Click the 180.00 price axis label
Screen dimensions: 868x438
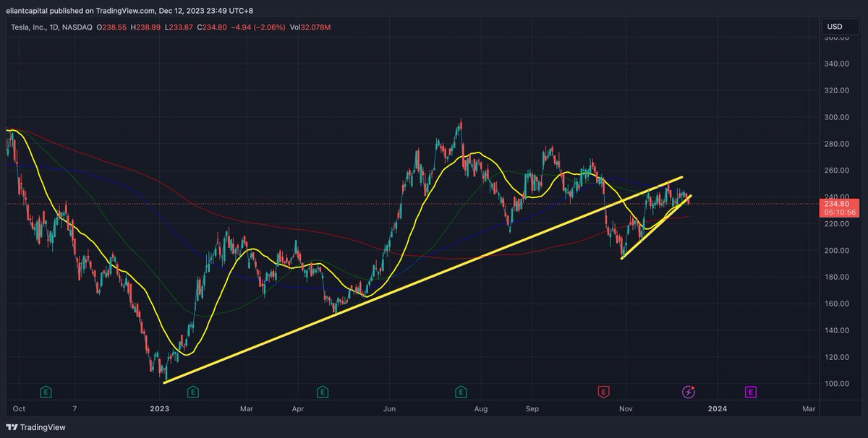point(835,277)
